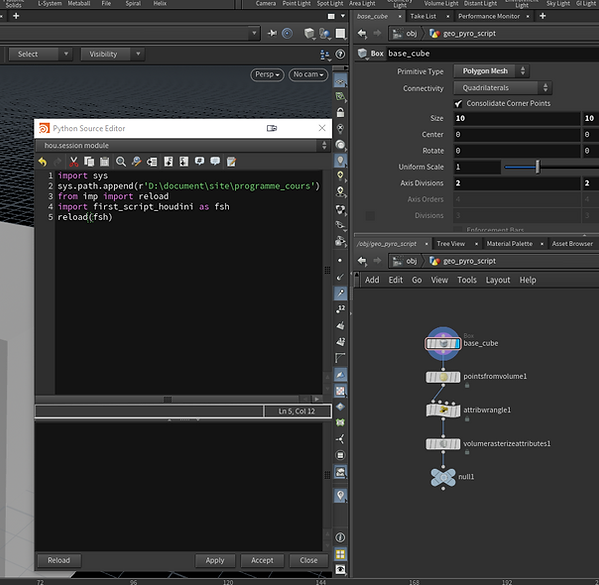The image size is (599, 585).
Task: Click the Reload button
Action: click(x=59, y=560)
